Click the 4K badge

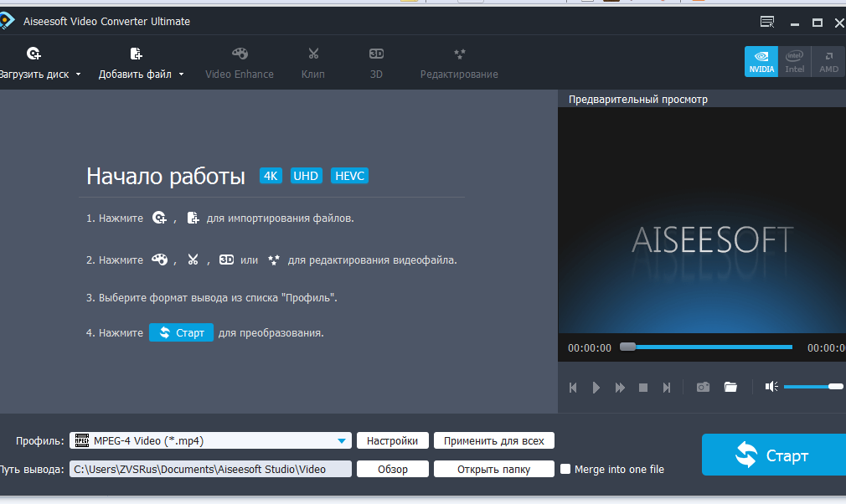pyautogui.click(x=271, y=176)
